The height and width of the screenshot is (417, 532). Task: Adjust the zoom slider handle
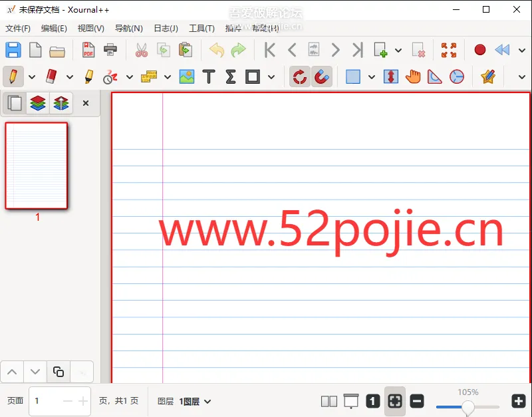tap(468, 407)
